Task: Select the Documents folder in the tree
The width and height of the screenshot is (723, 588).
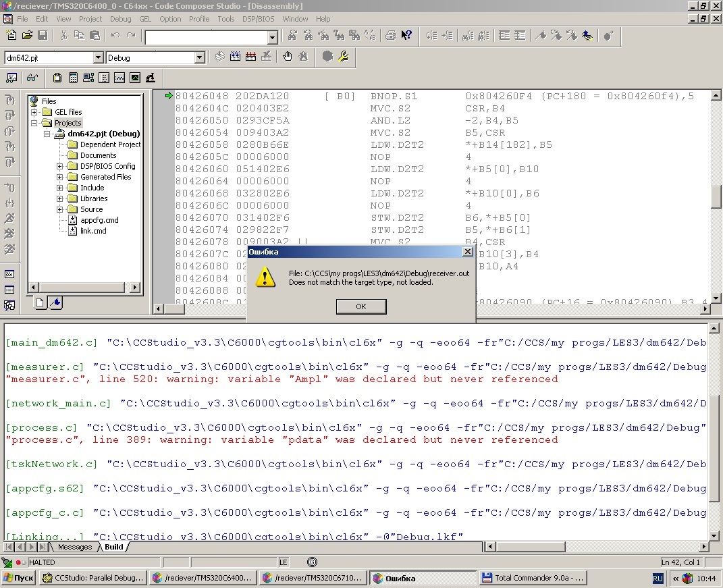Action: click(98, 155)
